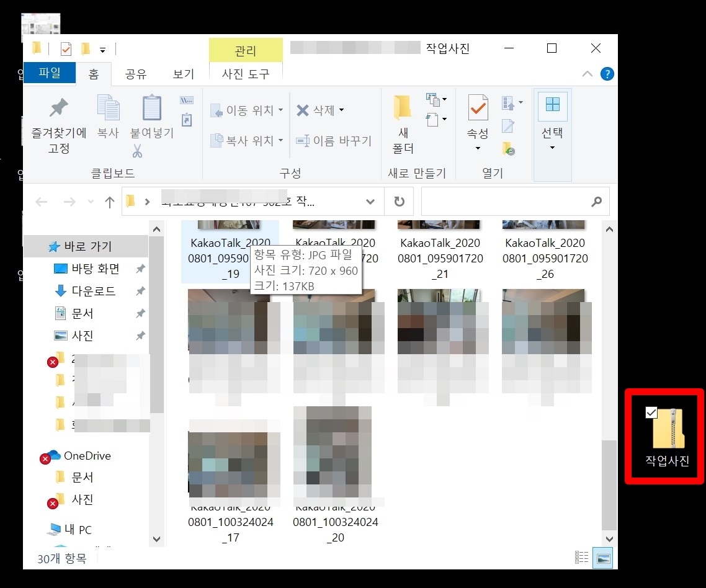Refresh the folder view
The height and width of the screenshot is (588, 706).
pos(399,202)
